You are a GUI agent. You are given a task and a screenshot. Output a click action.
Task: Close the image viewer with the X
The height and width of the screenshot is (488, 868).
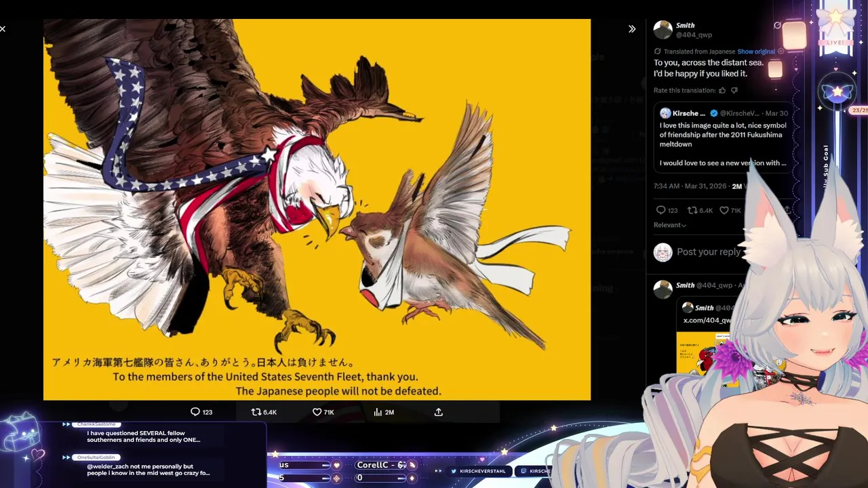point(3,28)
